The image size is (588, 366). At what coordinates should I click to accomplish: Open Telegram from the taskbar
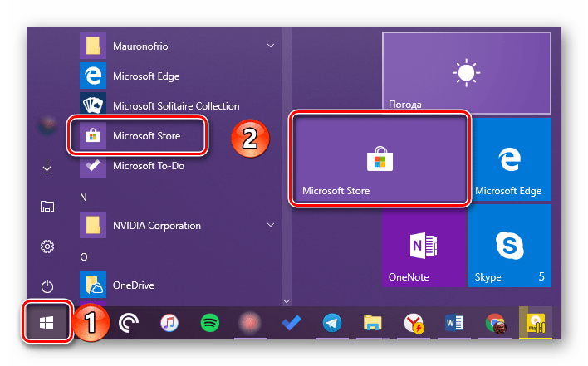pyautogui.click(x=332, y=323)
